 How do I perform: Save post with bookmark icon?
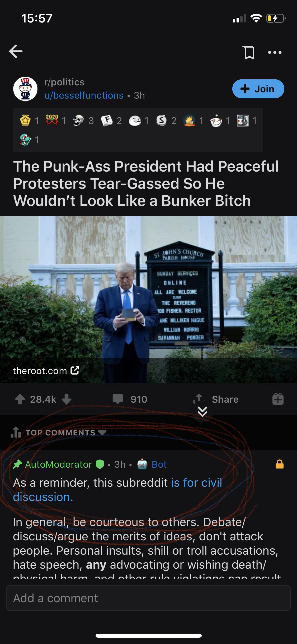tap(249, 52)
